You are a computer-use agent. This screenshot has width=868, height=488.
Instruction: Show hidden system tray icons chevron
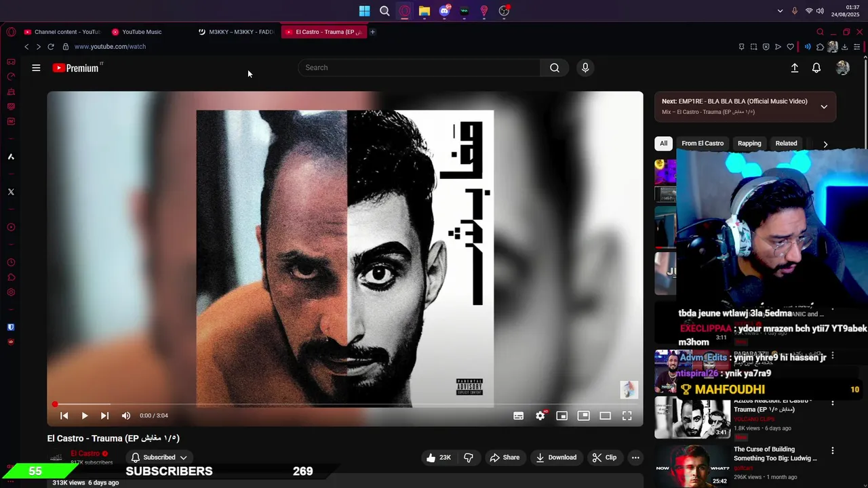tap(780, 11)
